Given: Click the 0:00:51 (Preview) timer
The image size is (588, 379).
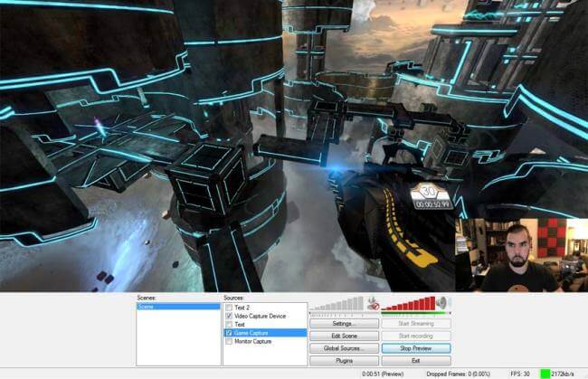Looking at the screenshot, I should point(383,374).
